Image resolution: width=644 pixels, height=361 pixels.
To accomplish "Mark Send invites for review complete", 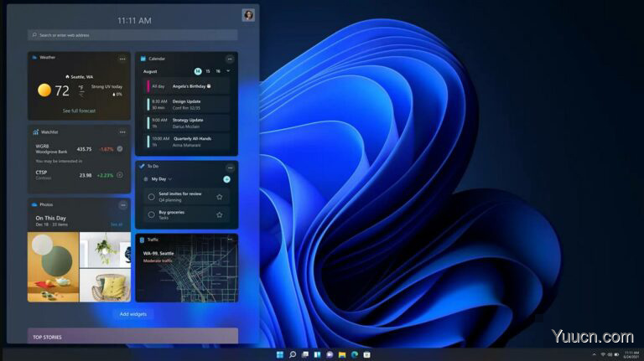I will [151, 197].
